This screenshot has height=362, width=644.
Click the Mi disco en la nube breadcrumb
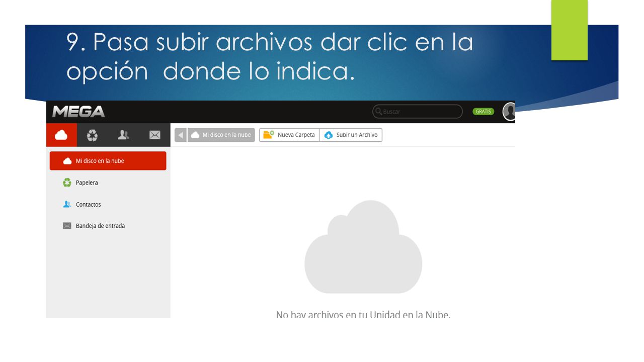[x=220, y=135]
